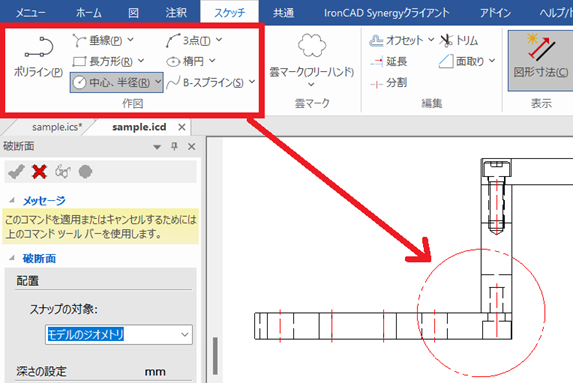Select the Offset (オフセット) tool

tap(396, 40)
